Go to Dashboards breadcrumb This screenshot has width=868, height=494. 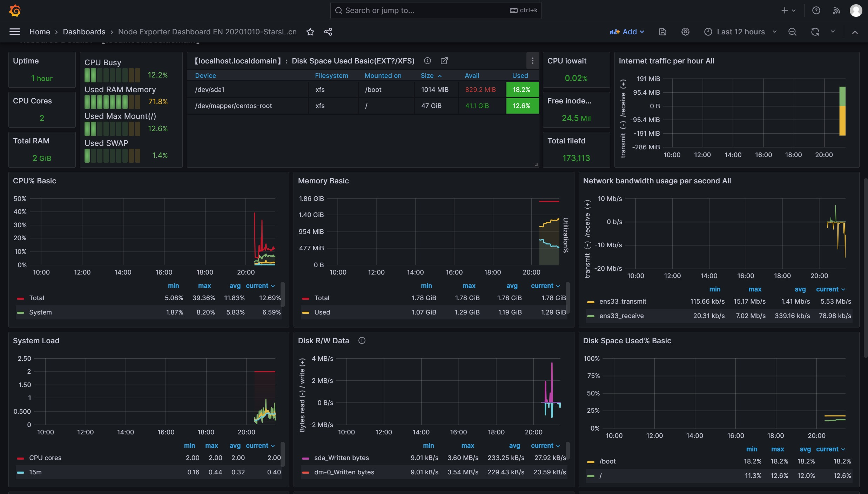click(84, 32)
